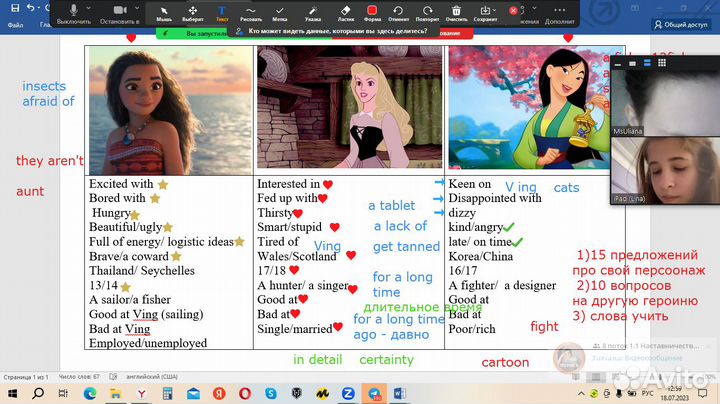Viewport: 720px width, 404px height.
Task: Pick the Draw (Рисовать) tool
Action: (251, 13)
